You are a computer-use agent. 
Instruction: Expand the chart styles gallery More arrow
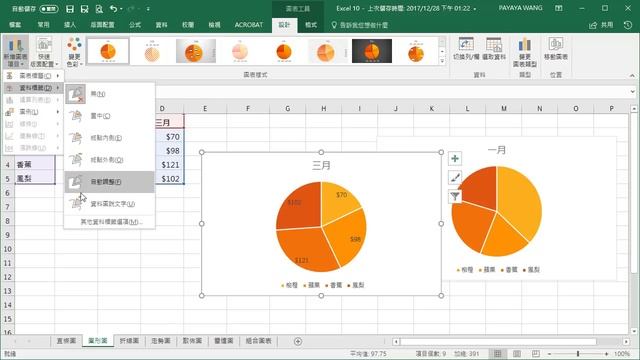442,61
